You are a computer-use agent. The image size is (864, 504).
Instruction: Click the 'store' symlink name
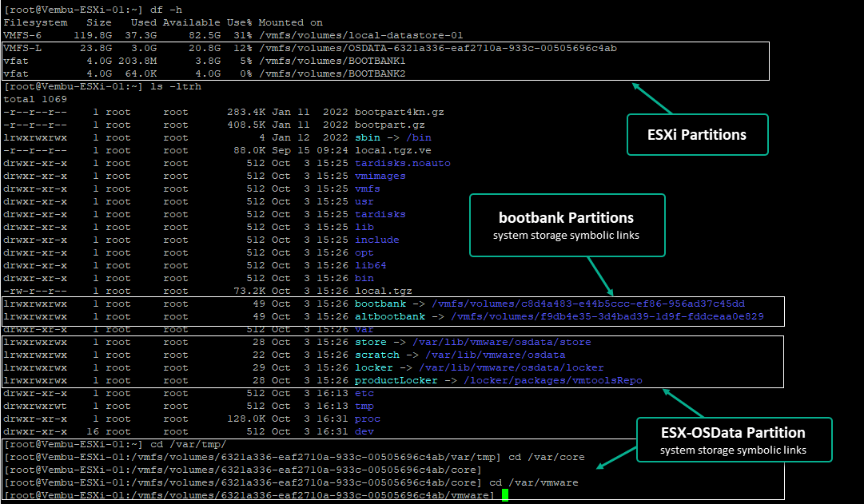[371, 342]
